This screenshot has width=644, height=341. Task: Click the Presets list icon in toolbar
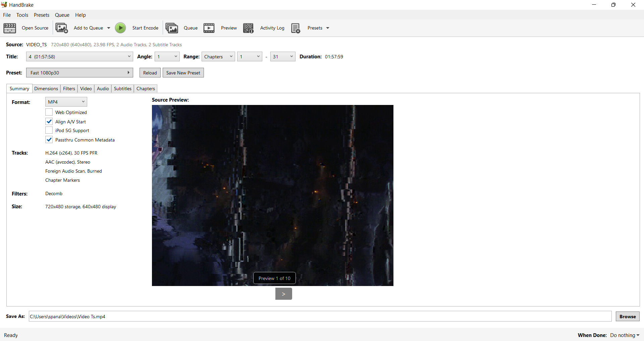pos(296,28)
